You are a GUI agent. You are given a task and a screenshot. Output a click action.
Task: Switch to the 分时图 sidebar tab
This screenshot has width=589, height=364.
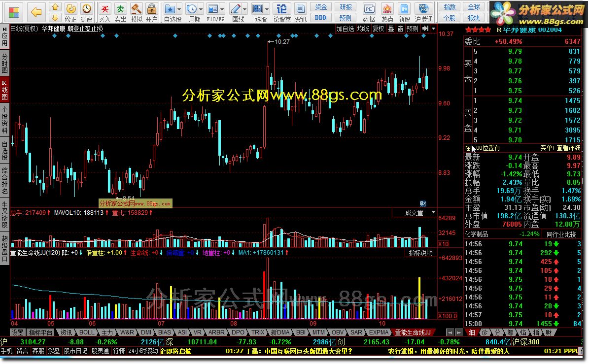(4, 63)
